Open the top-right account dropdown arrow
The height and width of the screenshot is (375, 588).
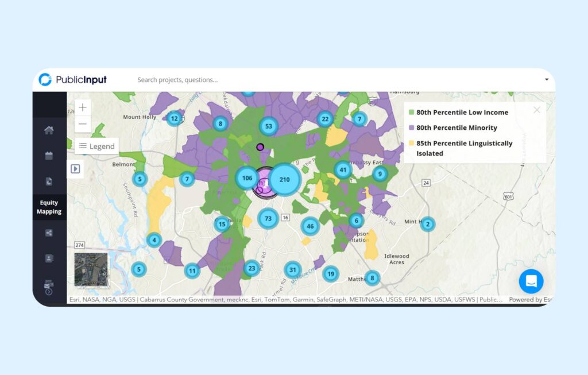(546, 80)
